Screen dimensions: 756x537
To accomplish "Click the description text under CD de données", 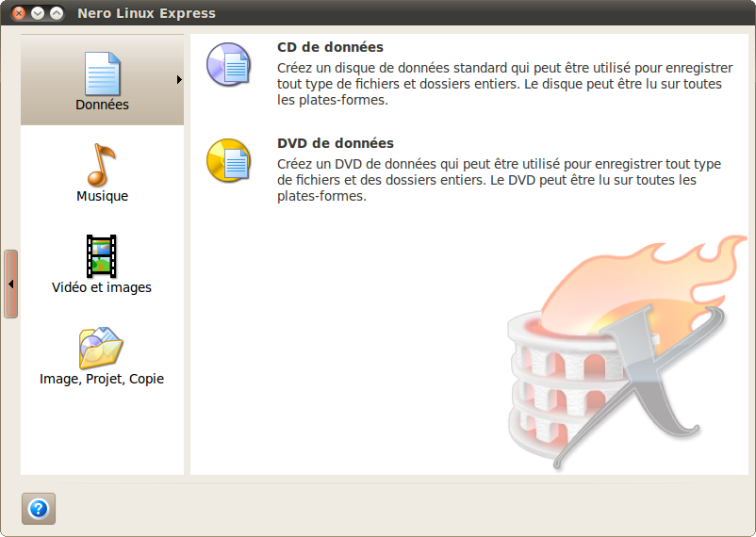I will point(505,84).
